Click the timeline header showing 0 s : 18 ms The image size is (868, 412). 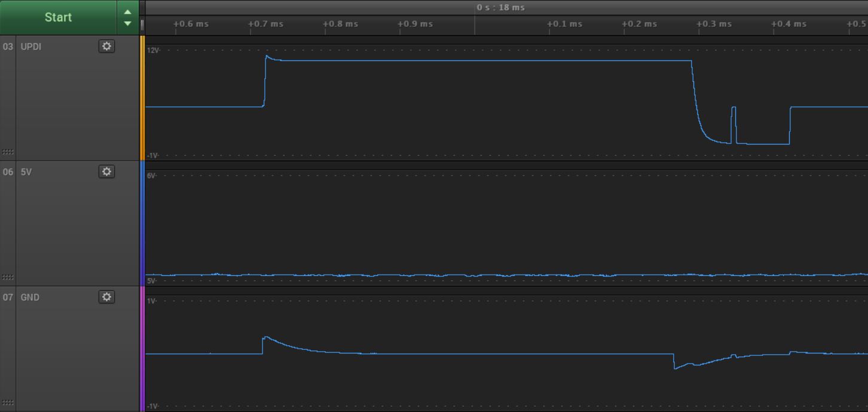point(501,7)
